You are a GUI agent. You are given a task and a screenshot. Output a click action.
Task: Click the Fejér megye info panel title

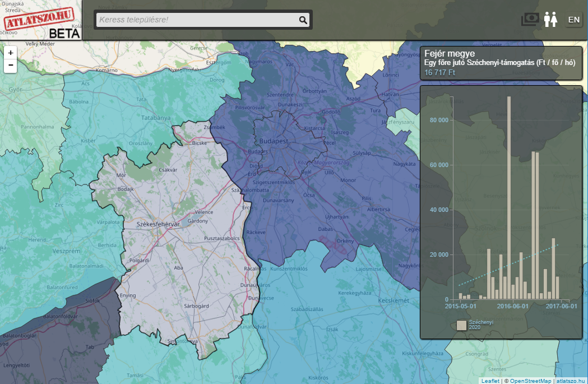point(450,54)
